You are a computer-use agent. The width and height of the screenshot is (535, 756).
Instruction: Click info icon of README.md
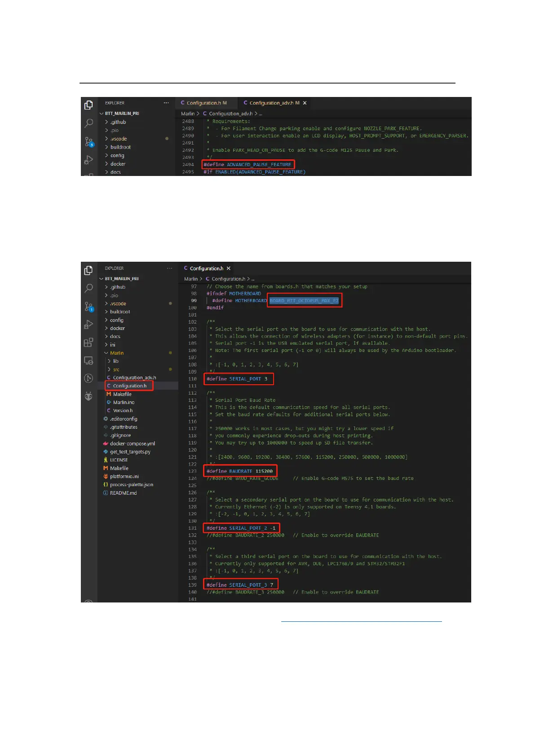point(106,493)
